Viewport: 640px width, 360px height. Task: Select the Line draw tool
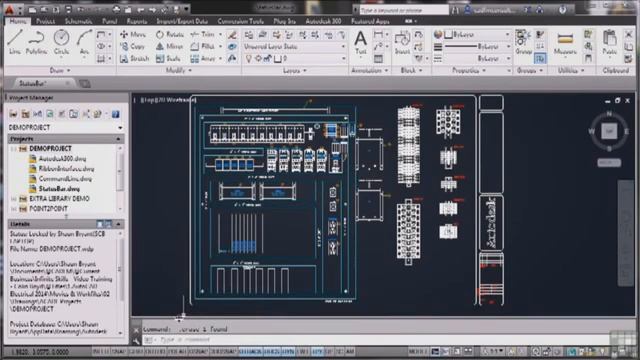click(x=15, y=42)
